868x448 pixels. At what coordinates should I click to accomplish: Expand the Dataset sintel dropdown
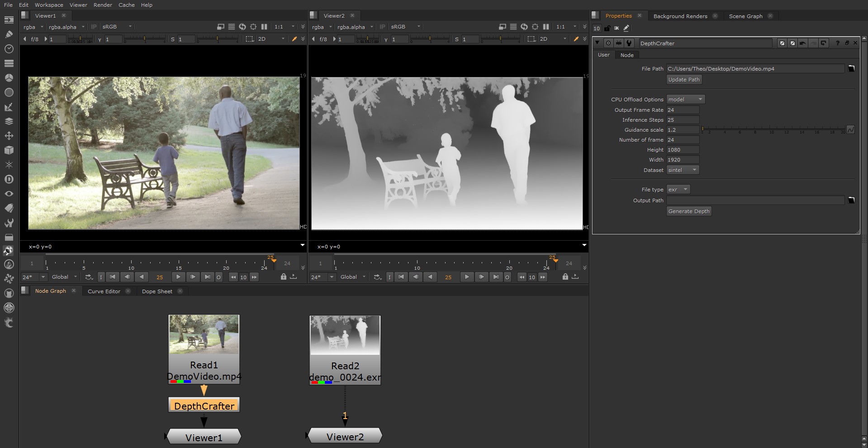[683, 170]
